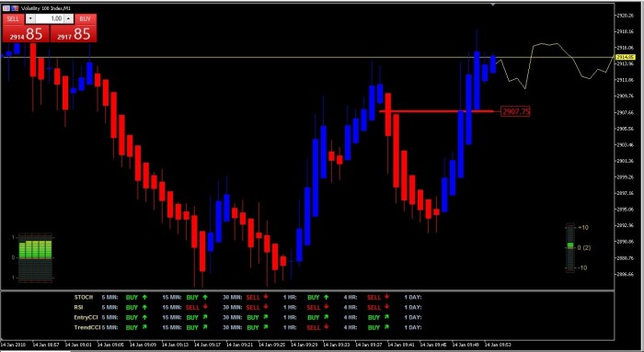Click the 1.00 lot volume field
Image resolution: width=644 pixels, height=352 pixels.
[x=50, y=19]
